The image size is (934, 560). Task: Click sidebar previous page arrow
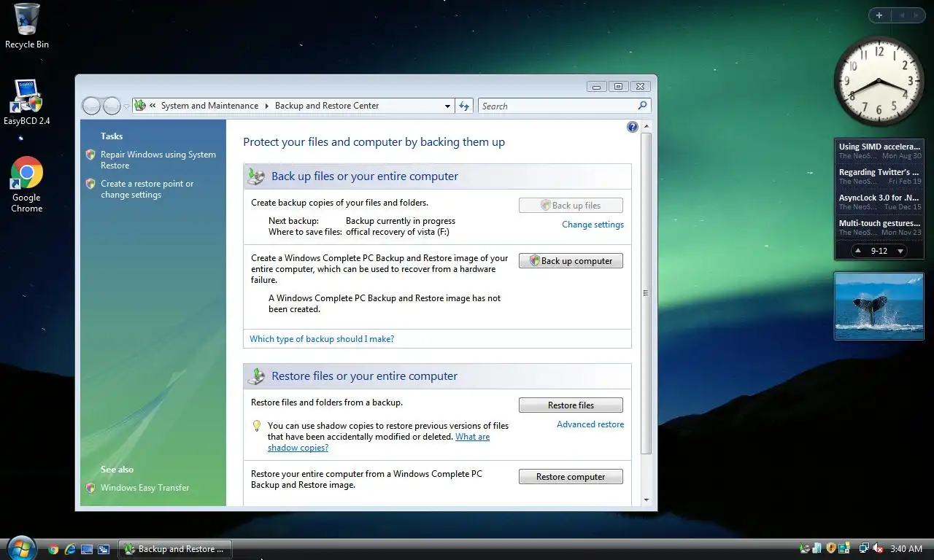click(902, 15)
